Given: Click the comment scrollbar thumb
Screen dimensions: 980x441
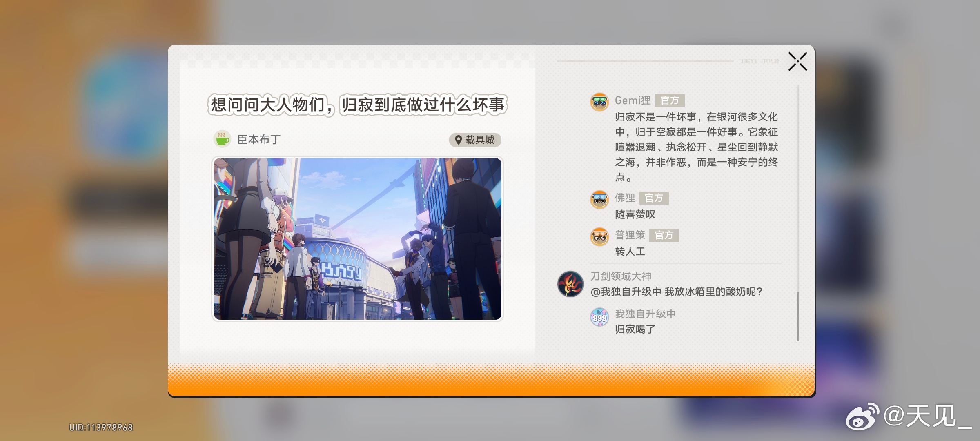Looking at the screenshot, I should click(x=798, y=316).
